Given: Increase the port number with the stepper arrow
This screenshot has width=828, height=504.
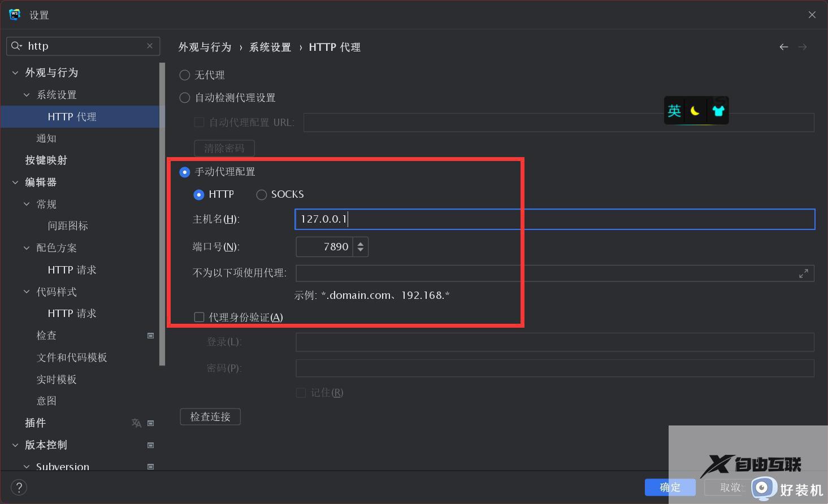Looking at the screenshot, I should pyautogui.click(x=361, y=243).
